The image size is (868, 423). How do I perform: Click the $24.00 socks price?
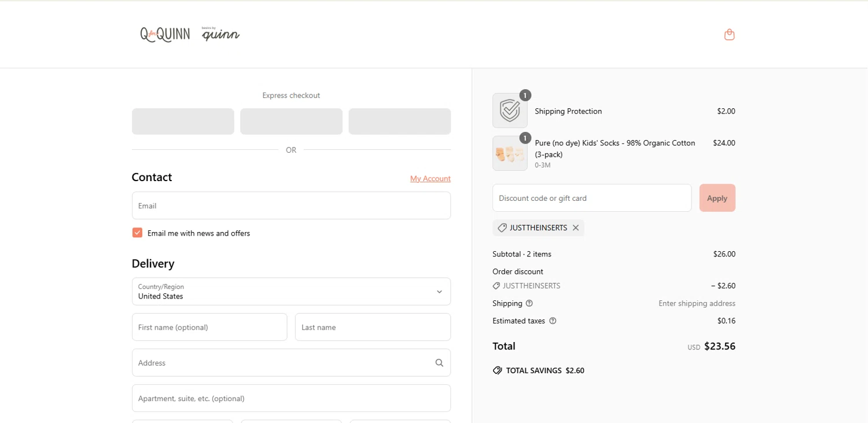[724, 143]
